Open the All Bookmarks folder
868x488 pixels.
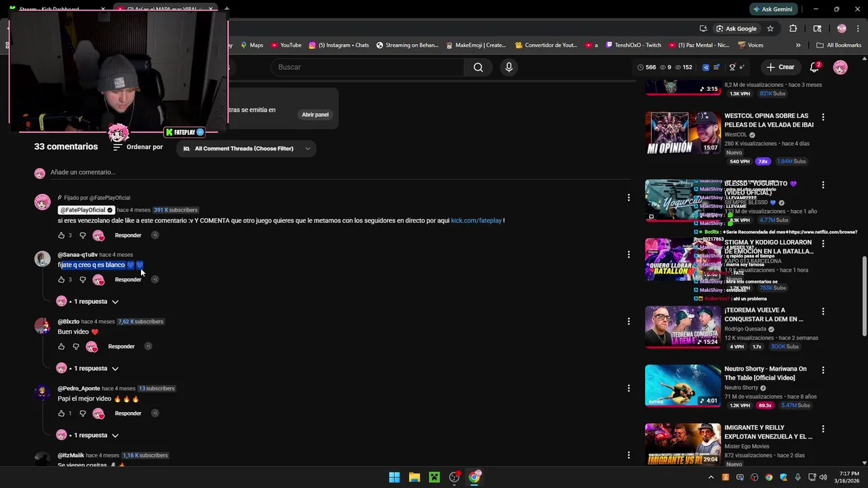pyautogui.click(x=839, y=45)
